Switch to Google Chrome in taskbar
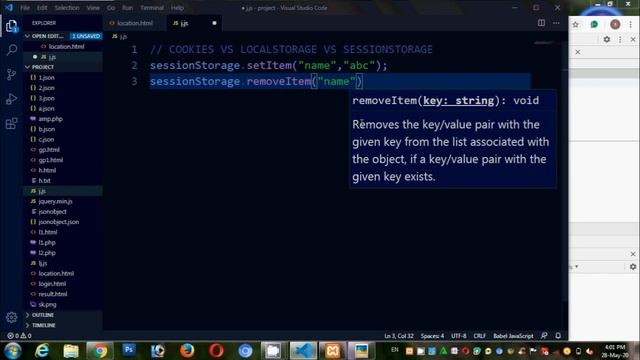This screenshot has width=640, height=360. point(99,351)
